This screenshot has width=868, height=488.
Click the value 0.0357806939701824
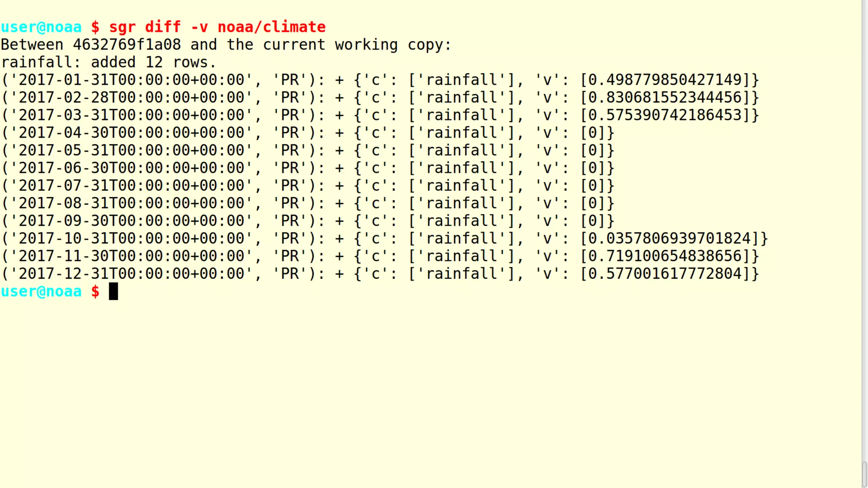coord(670,238)
